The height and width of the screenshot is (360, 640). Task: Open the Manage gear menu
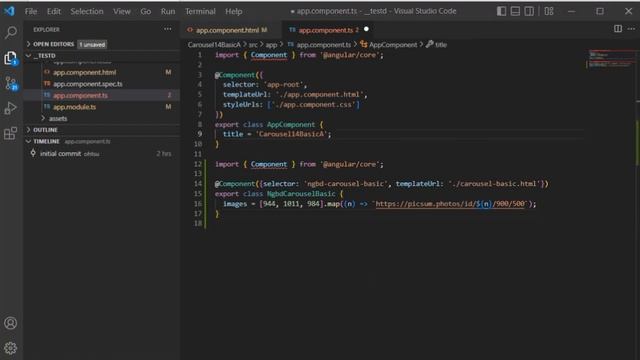(x=11, y=348)
